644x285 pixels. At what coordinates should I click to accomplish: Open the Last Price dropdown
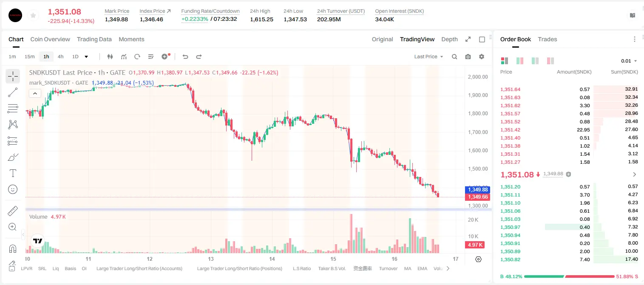point(428,57)
